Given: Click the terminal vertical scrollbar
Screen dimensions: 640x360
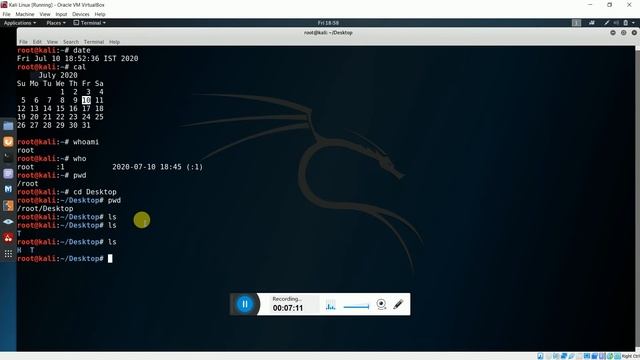Looking at the screenshot, I should [637, 198].
